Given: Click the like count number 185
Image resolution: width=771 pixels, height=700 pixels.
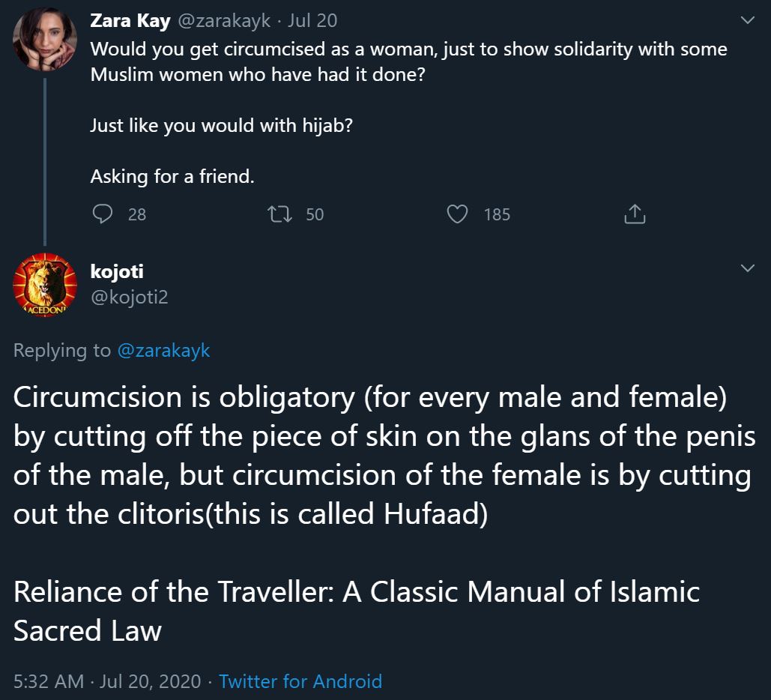Looking at the screenshot, I should pos(497,214).
